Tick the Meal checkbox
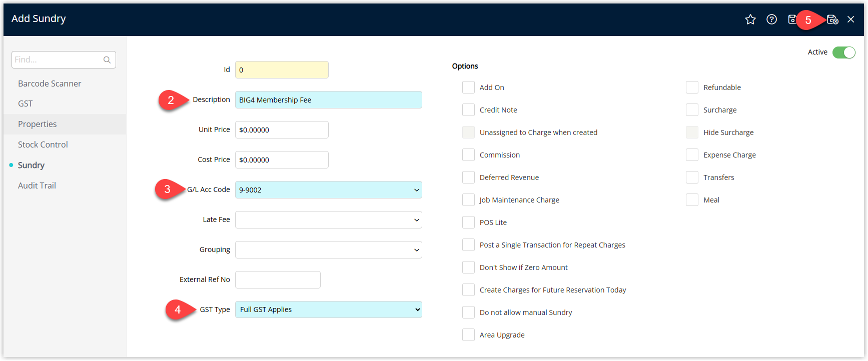Screen dimensions: 868x361 [x=692, y=200]
